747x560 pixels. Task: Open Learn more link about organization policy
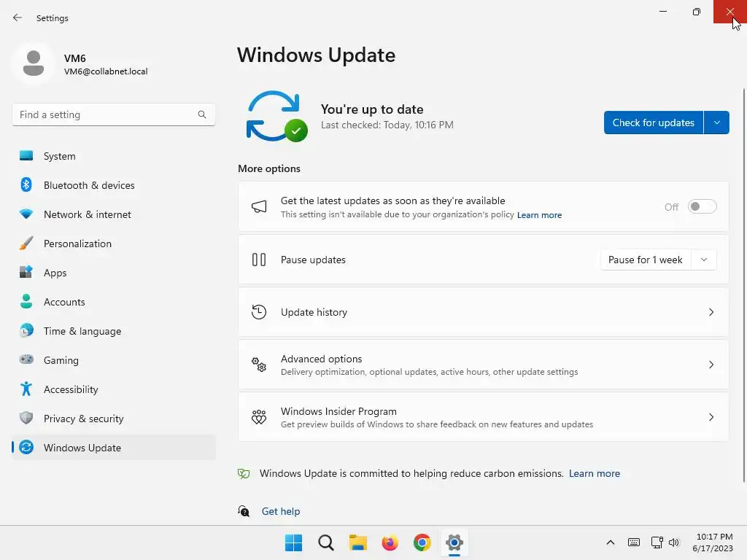(x=539, y=215)
